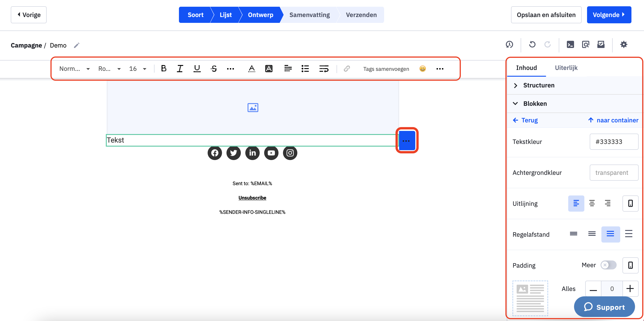The height and width of the screenshot is (321, 644).
Task: Click the Unsubscribe link
Action: (x=252, y=198)
